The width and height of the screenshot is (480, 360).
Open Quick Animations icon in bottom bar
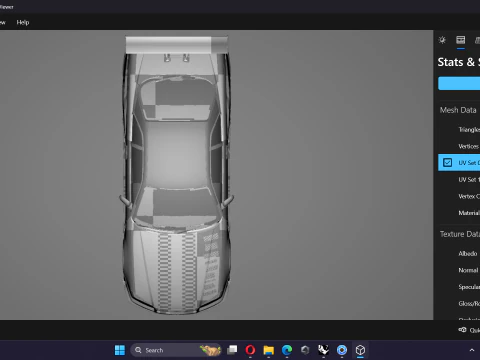tap(462, 330)
